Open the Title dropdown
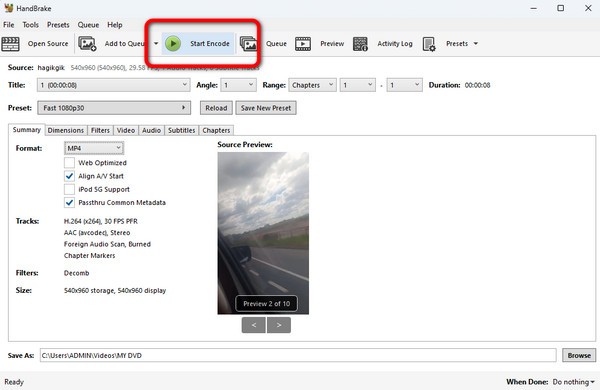This screenshot has height=390, width=600. [x=114, y=85]
